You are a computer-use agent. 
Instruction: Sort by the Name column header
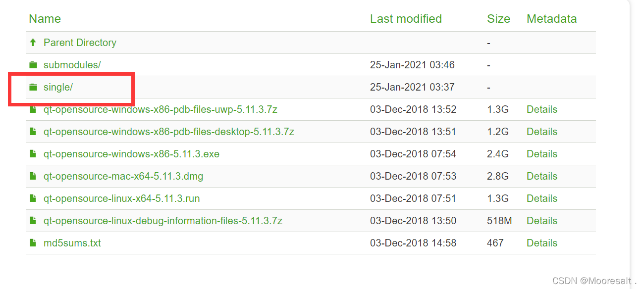45,18
